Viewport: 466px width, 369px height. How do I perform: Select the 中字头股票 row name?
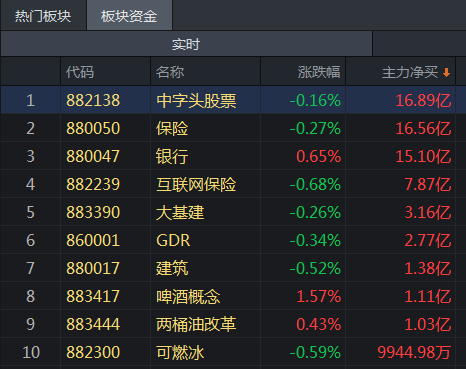coord(196,100)
